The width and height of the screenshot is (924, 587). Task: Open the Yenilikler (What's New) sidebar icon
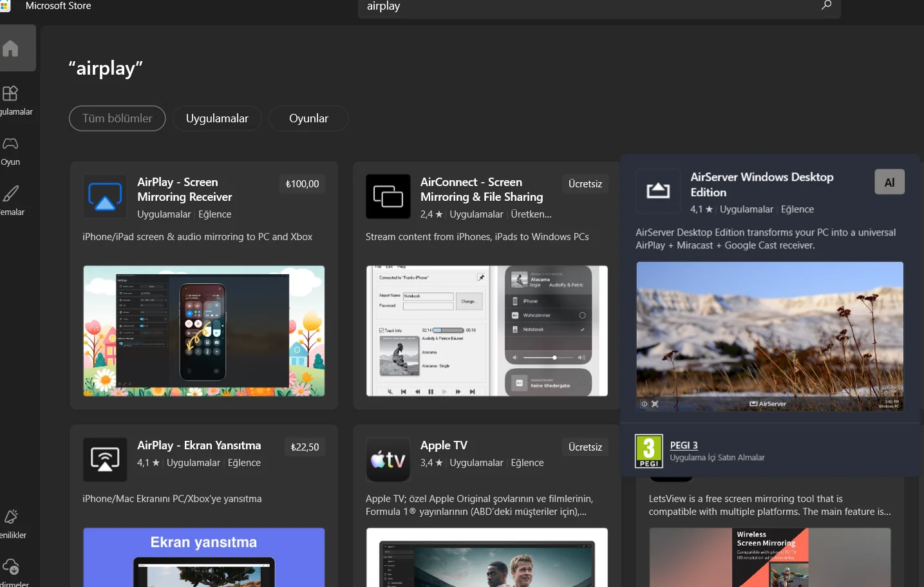pyautogui.click(x=10, y=517)
